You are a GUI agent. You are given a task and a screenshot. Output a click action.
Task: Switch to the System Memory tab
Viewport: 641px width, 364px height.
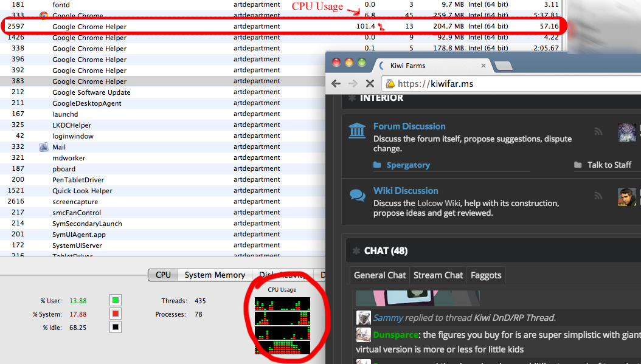point(215,275)
